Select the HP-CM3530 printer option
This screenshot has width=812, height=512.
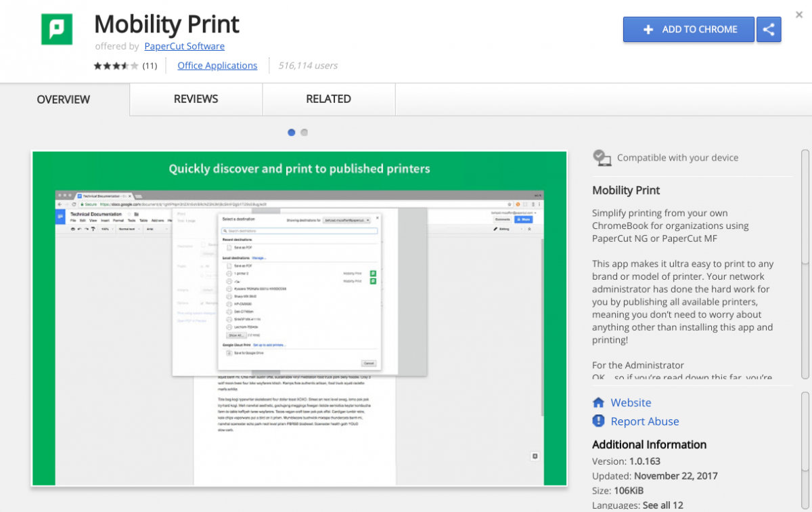(228, 303)
